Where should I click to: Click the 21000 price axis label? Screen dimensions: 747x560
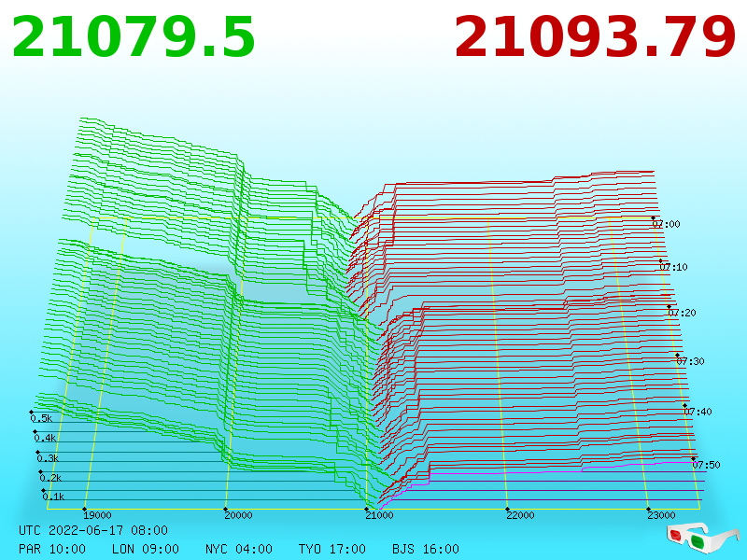379,515
